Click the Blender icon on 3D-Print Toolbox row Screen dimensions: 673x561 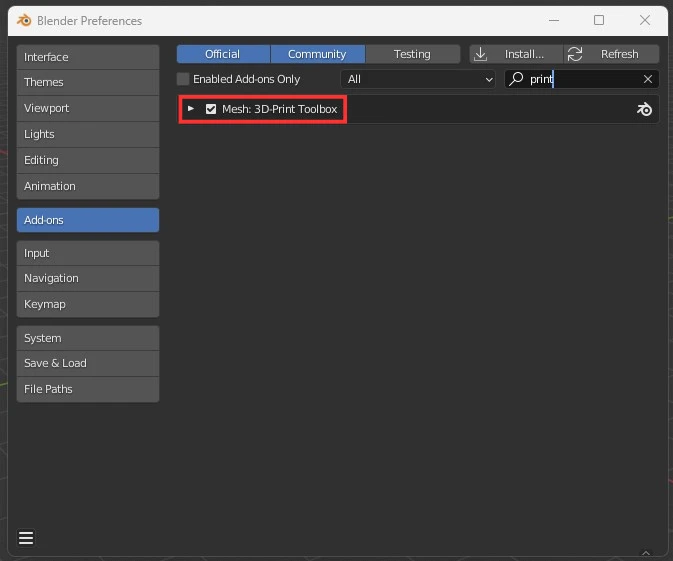644,109
